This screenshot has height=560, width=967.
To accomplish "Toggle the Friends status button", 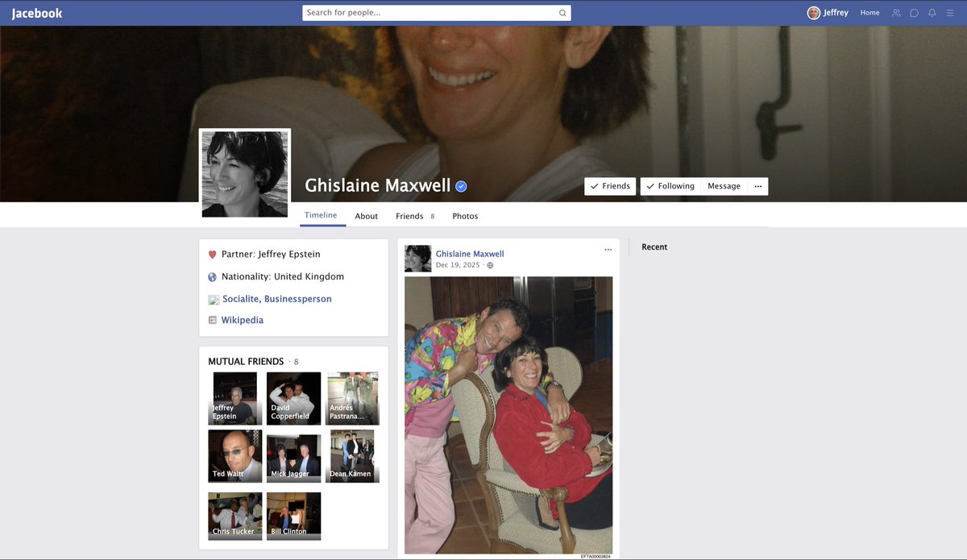I will coord(610,186).
